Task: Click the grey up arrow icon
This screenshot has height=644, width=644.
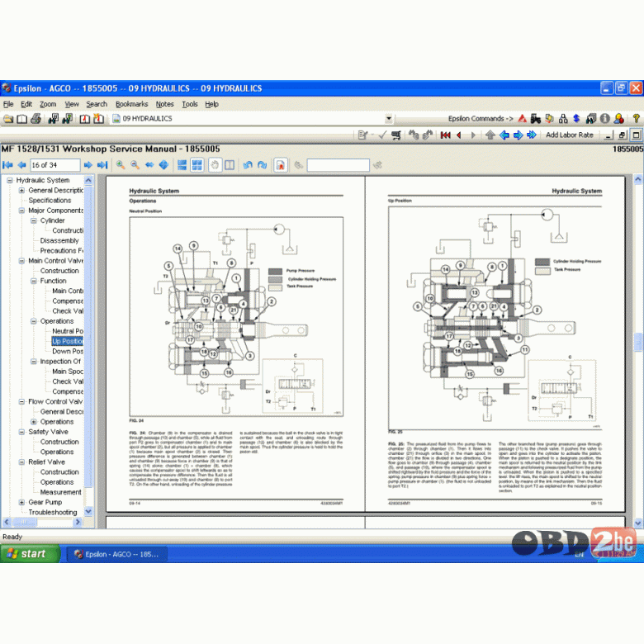Action: [x=490, y=135]
